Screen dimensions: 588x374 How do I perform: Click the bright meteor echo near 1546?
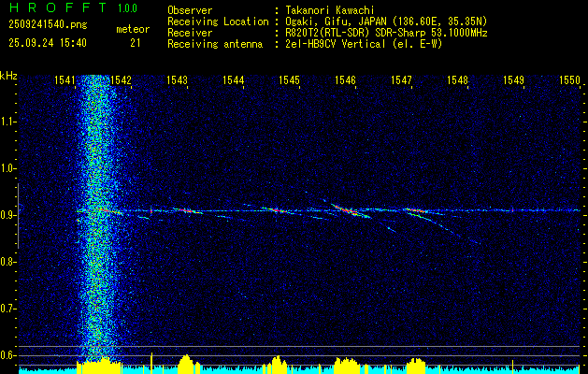click(349, 210)
